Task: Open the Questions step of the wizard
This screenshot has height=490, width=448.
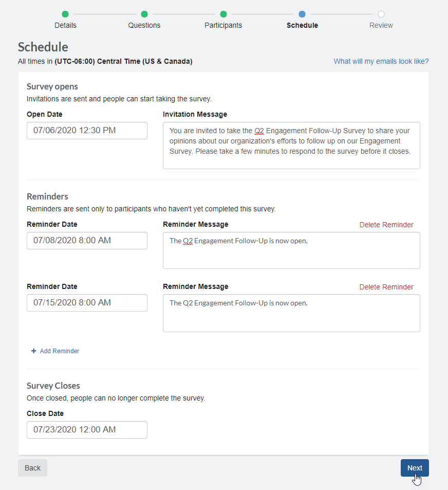Action: point(144,25)
